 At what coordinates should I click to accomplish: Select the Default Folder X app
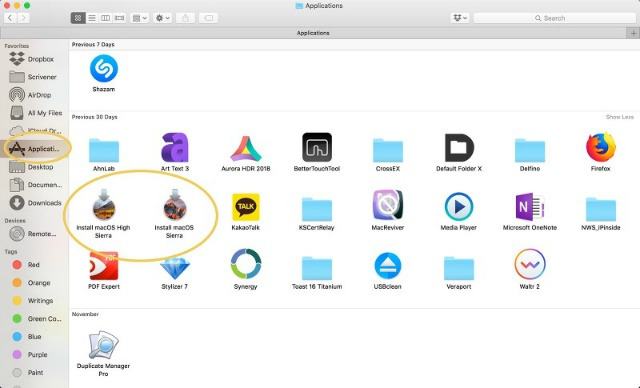pyautogui.click(x=459, y=147)
